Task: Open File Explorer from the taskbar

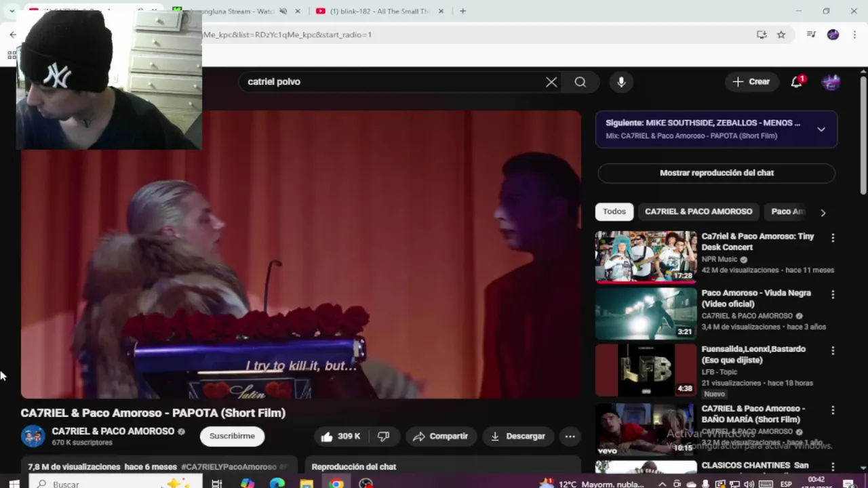Action: click(307, 484)
